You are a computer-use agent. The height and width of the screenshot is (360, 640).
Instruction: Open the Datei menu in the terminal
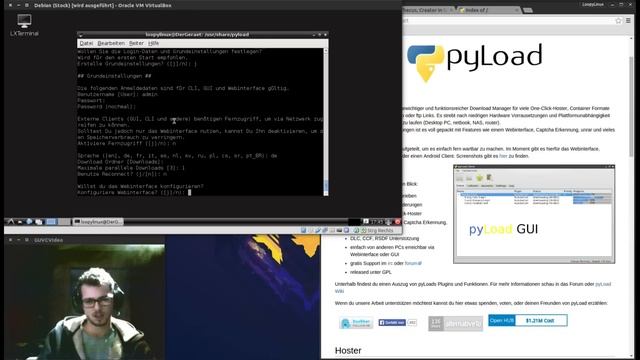[86, 43]
